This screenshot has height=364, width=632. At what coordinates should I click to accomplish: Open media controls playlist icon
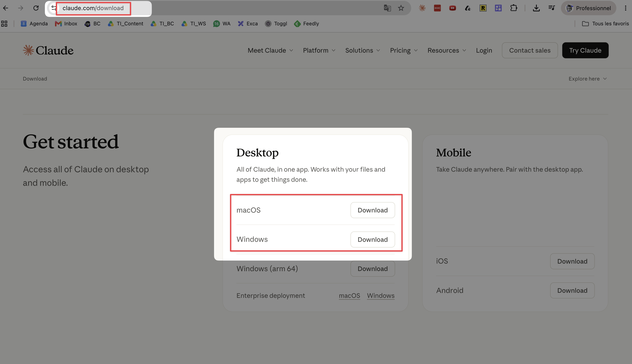(551, 8)
